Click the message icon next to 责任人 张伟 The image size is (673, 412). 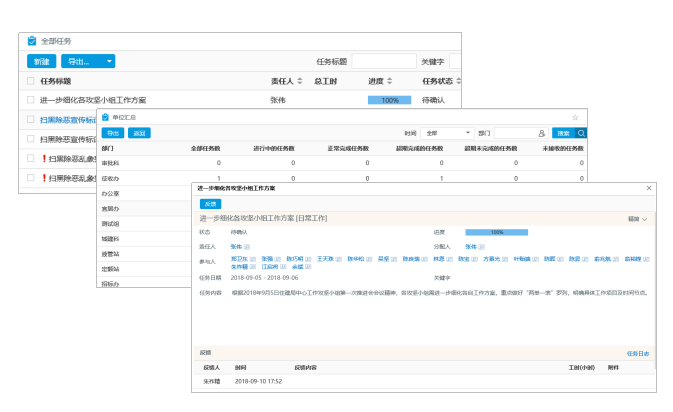pyautogui.click(x=246, y=245)
